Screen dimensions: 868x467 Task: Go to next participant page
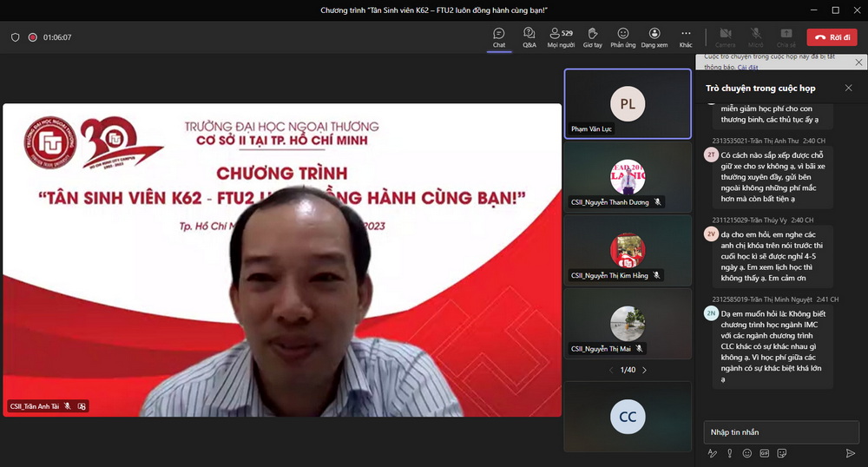tap(644, 370)
